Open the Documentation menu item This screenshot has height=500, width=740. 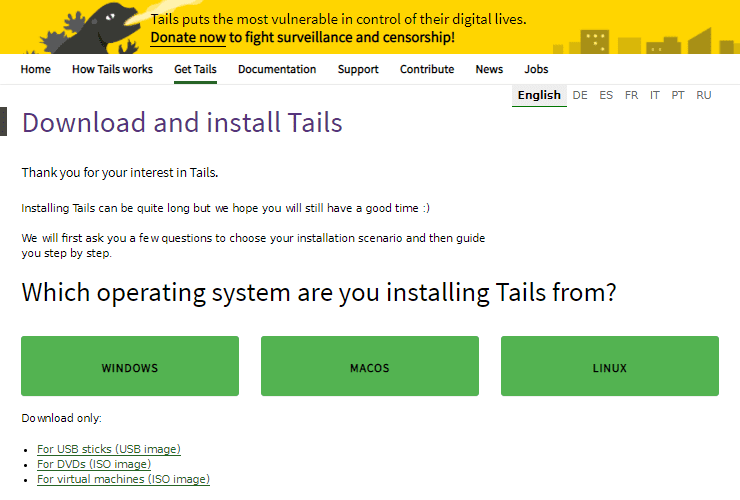click(x=277, y=69)
